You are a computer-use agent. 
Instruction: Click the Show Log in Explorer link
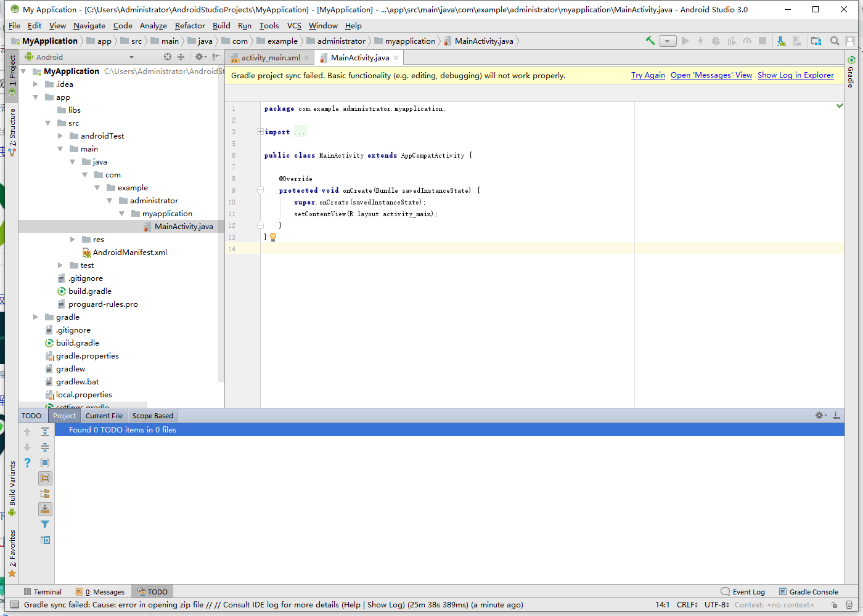(796, 75)
